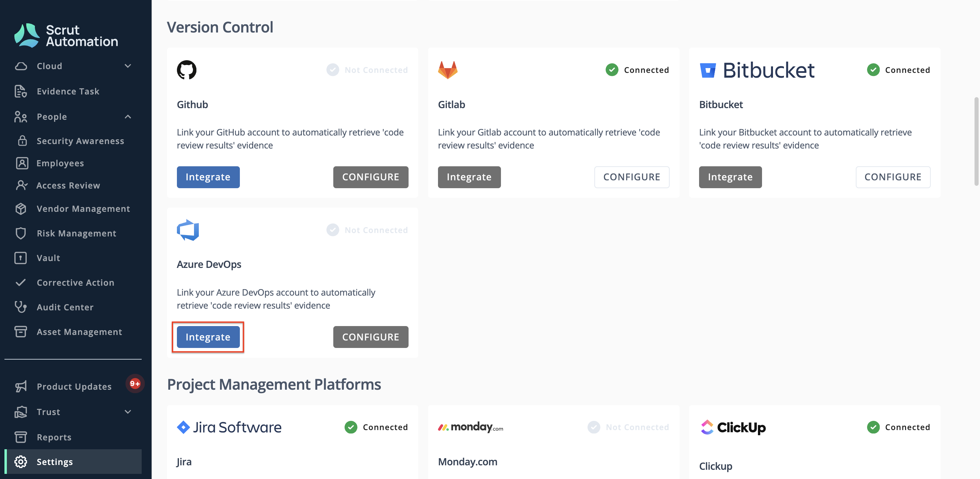Click the GitHub octocat logo

(186, 70)
